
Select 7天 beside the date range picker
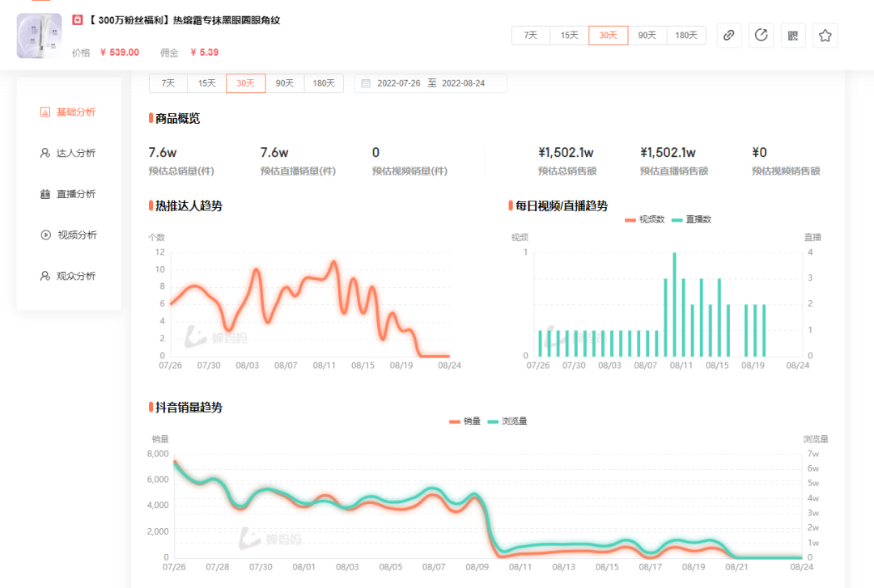point(168,83)
